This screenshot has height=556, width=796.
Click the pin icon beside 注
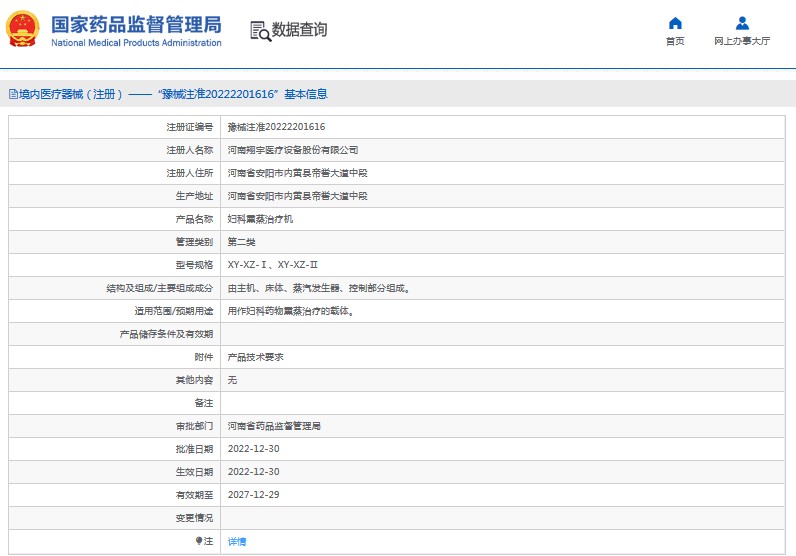[x=199, y=541]
